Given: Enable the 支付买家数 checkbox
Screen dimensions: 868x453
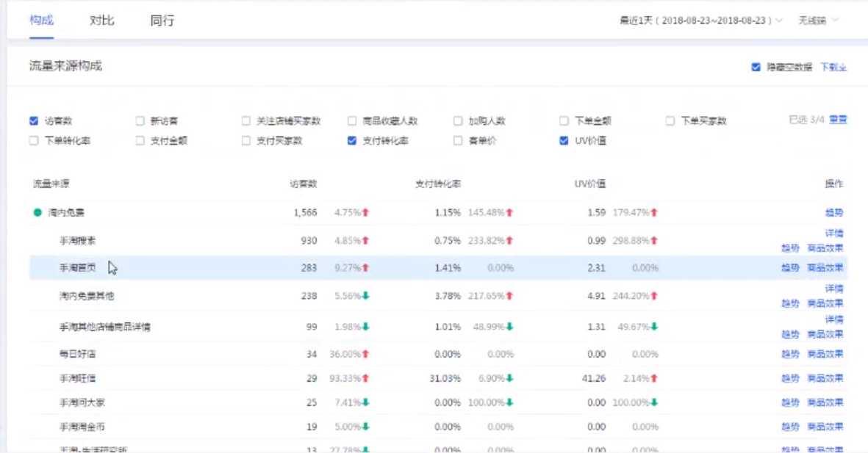Looking at the screenshot, I should click(x=245, y=140).
